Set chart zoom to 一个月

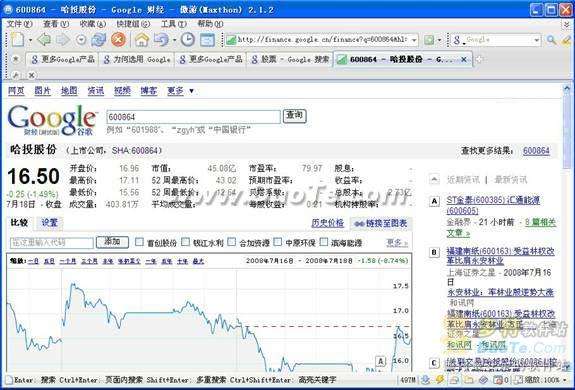(68, 261)
